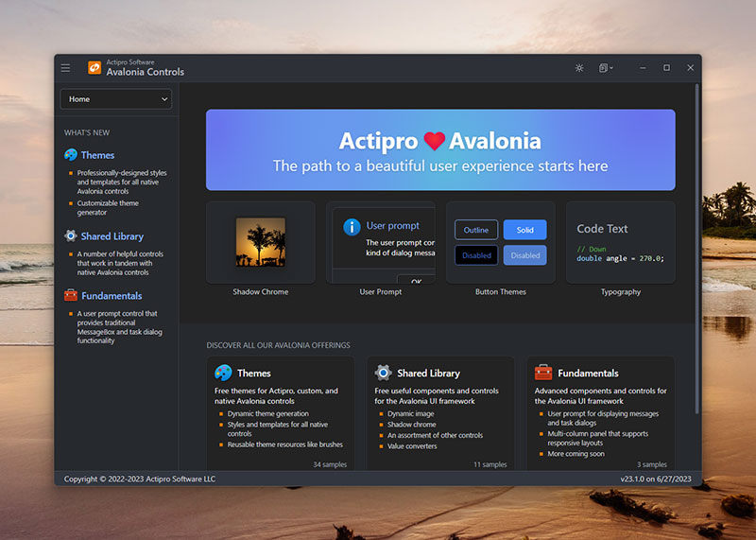756x540 pixels.
Task: Click 'Reusable theme resources like brushes' bullet
Action: pyautogui.click(x=285, y=444)
